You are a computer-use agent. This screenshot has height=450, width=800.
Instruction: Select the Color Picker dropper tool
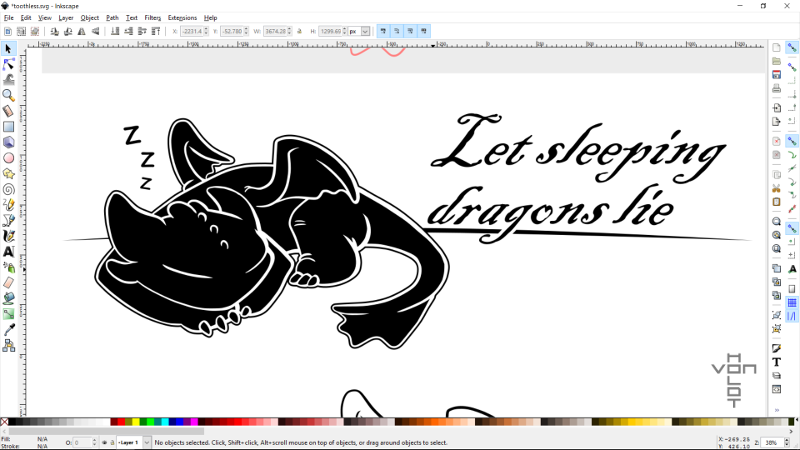click(8, 330)
